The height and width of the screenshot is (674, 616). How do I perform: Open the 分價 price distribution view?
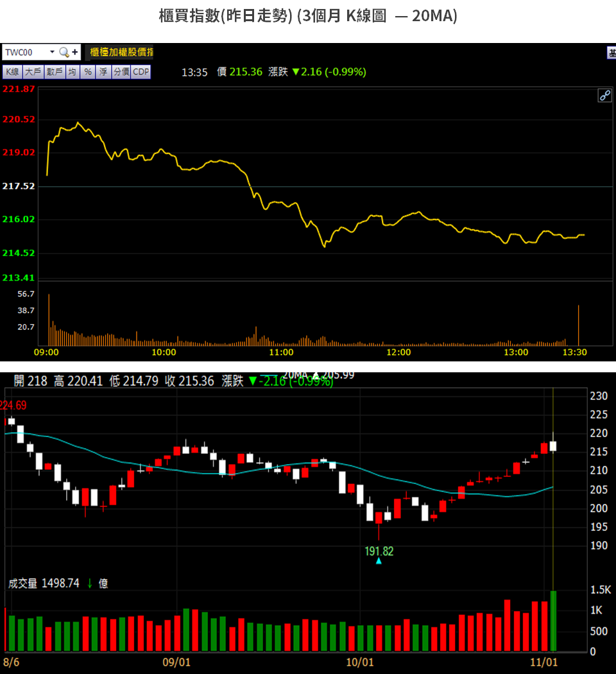pyautogui.click(x=121, y=72)
